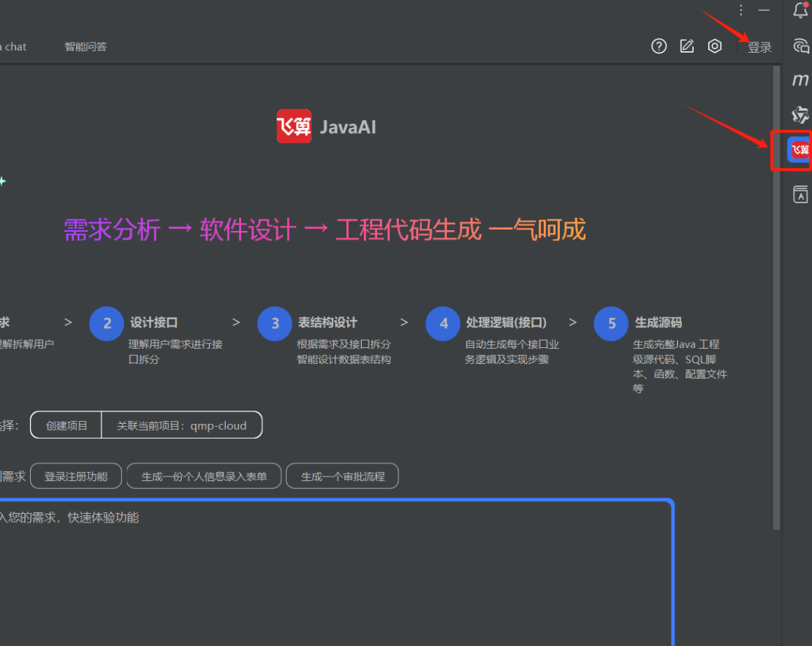Select step 5 生成源码 circle
This screenshot has height=646, width=812.
point(611,324)
